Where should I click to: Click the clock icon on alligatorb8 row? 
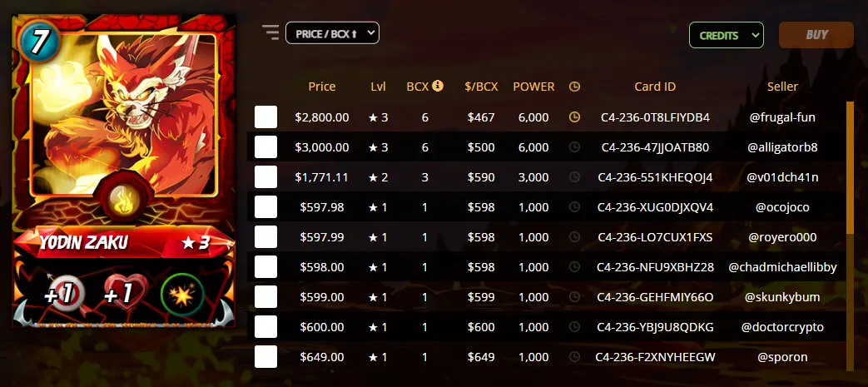click(574, 147)
